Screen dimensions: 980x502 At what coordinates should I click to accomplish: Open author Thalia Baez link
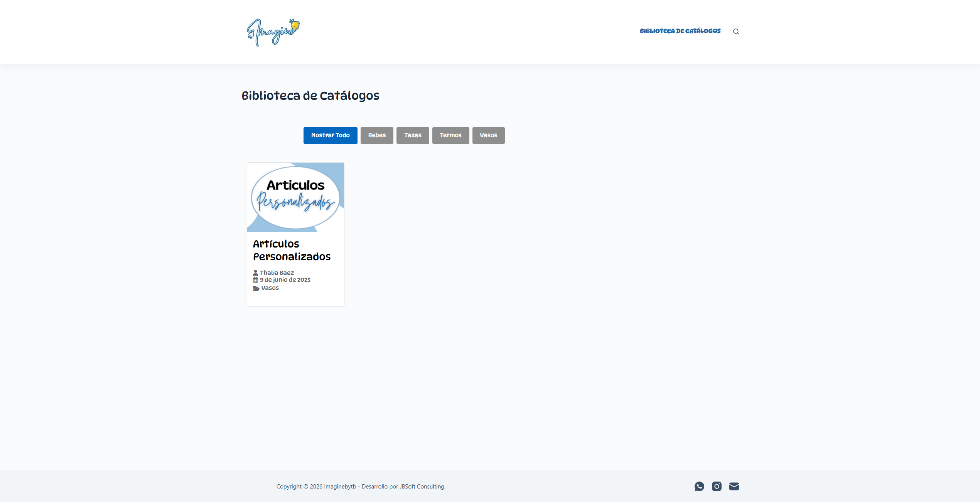click(277, 273)
